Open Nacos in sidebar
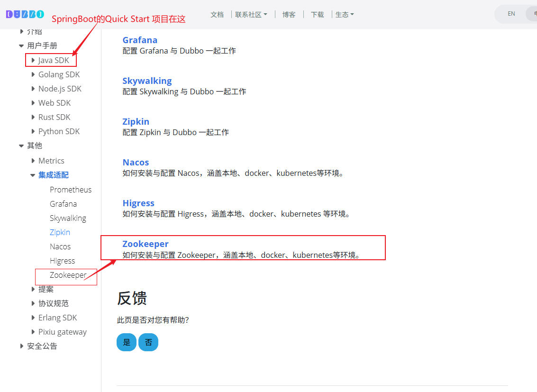Image resolution: width=537 pixels, height=392 pixels. (x=60, y=246)
